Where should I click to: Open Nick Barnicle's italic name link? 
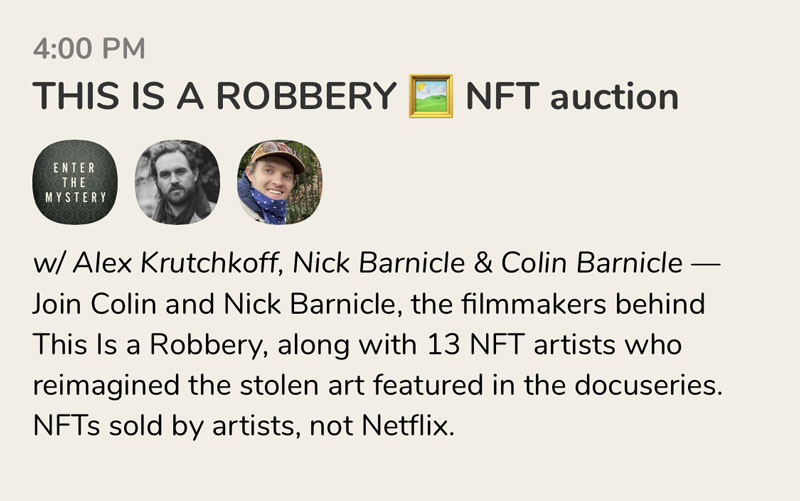(379, 263)
